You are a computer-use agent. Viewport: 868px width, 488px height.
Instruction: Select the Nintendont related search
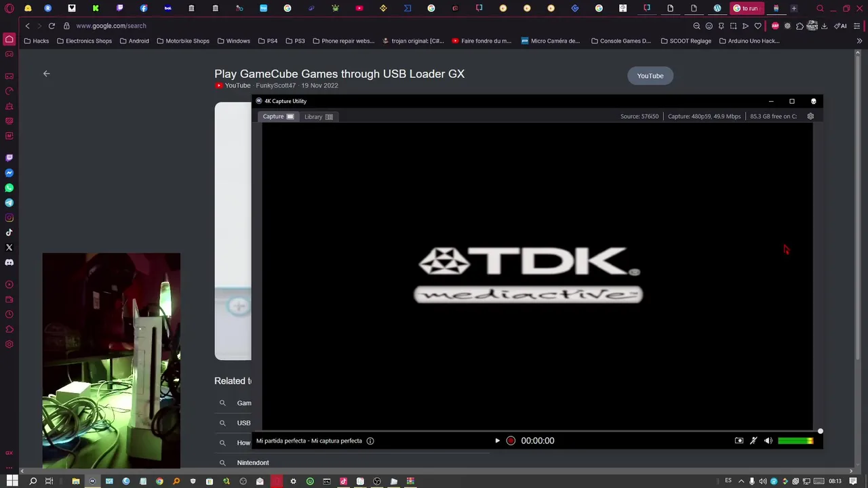(253, 462)
